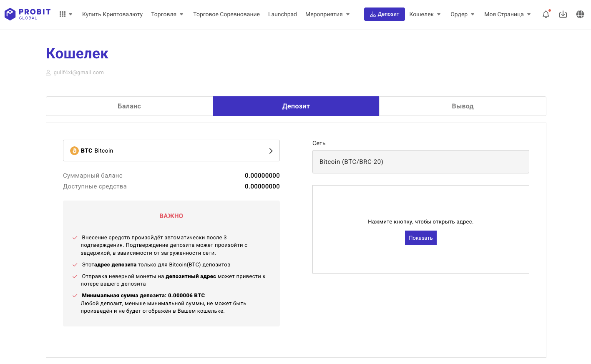Open the notifications bell
Image resolution: width=591 pixels, height=364 pixels.
pos(546,14)
